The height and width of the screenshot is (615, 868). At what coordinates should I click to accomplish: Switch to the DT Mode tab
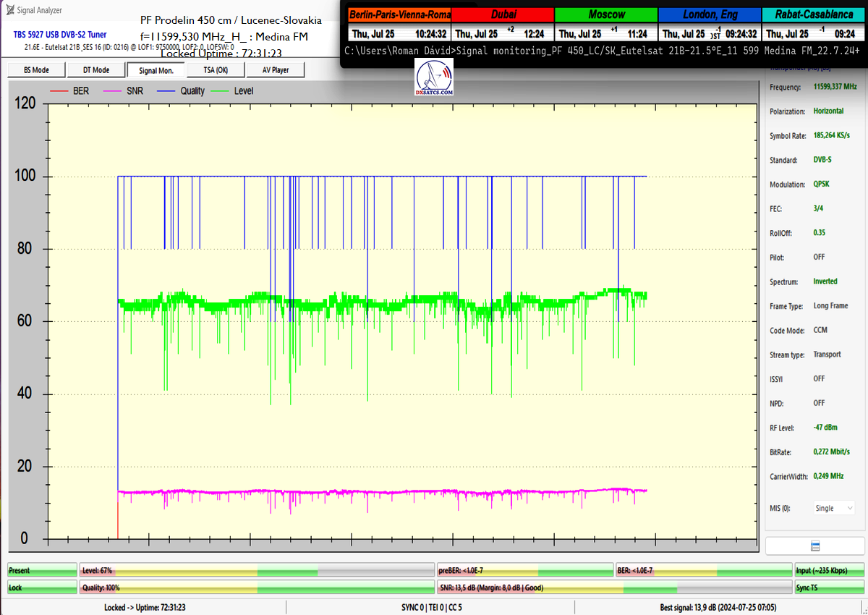coord(95,69)
